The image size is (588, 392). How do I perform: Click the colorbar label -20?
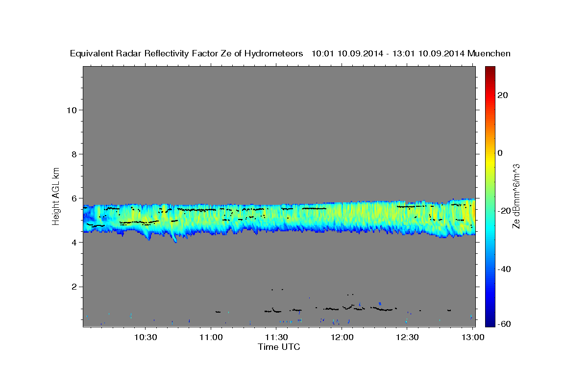point(504,211)
